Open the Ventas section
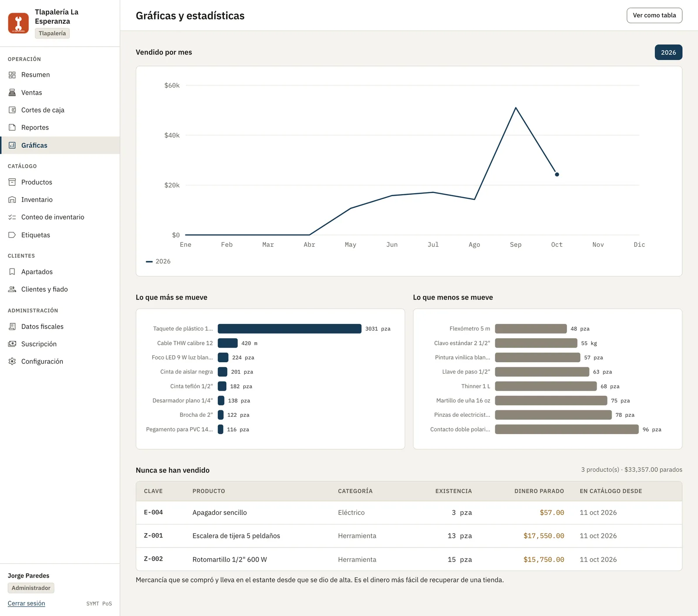Viewport: 698px width, 616px height. (60, 92)
